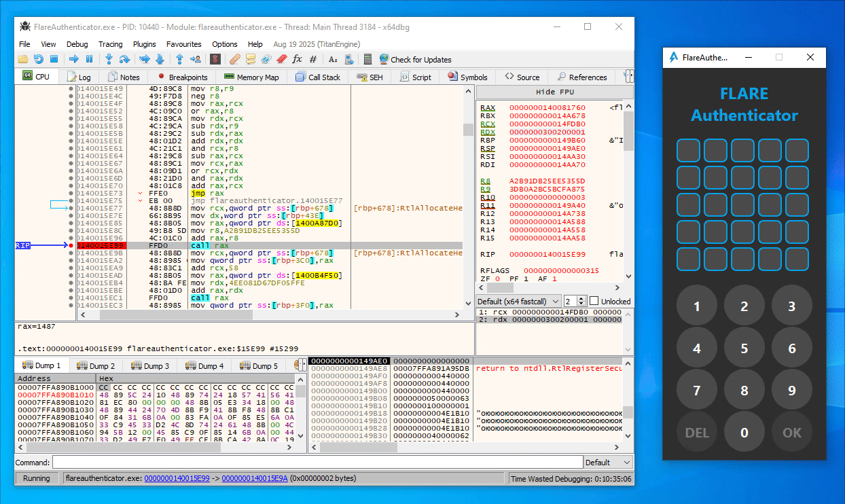
Task: Toggle the red breakpoint at the RIP line
Action: pos(71,245)
